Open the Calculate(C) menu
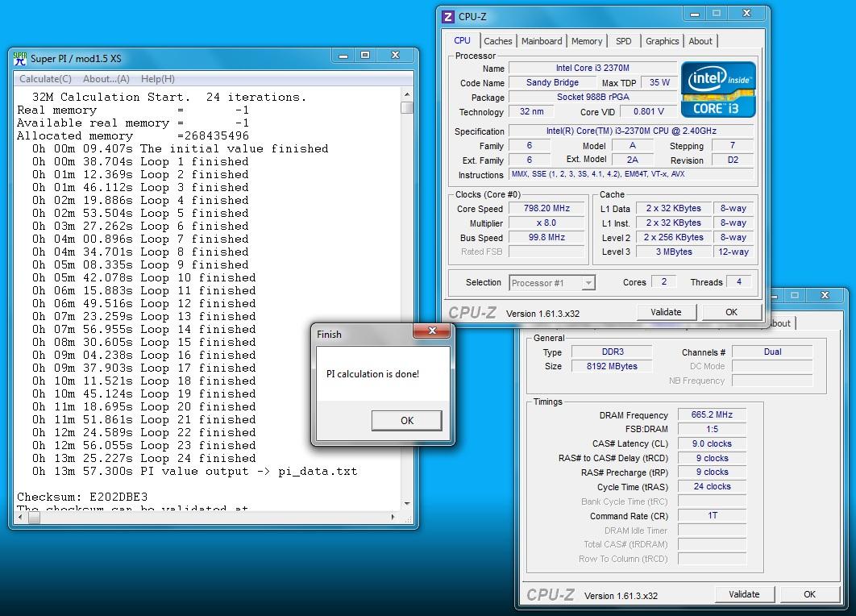856x616 pixels. pyautogui.click(x=45, y=79)
